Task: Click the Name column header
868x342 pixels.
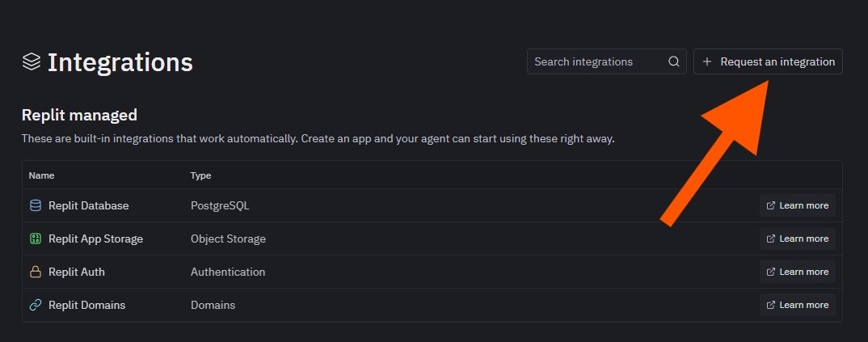Action: 41,175
